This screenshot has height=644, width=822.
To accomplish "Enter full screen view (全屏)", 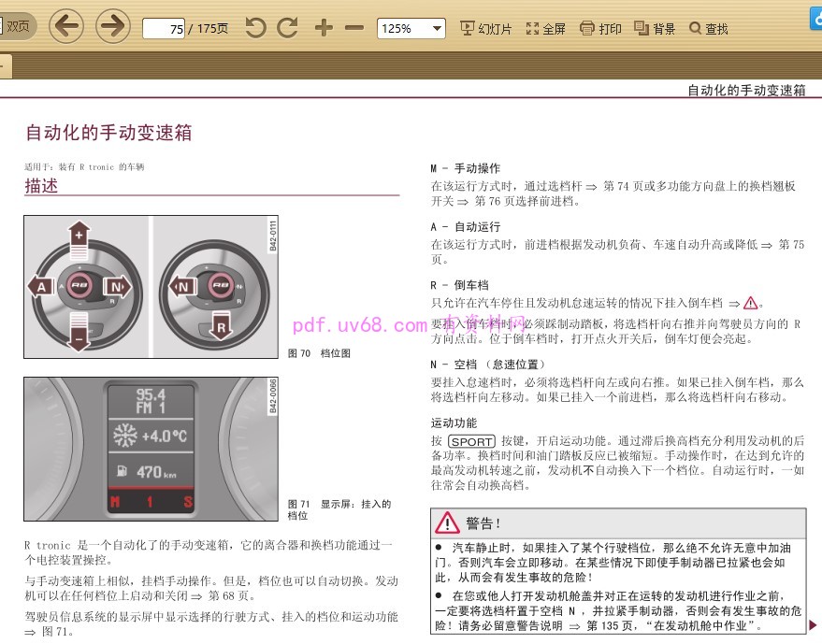I will (x=546, y=29).
